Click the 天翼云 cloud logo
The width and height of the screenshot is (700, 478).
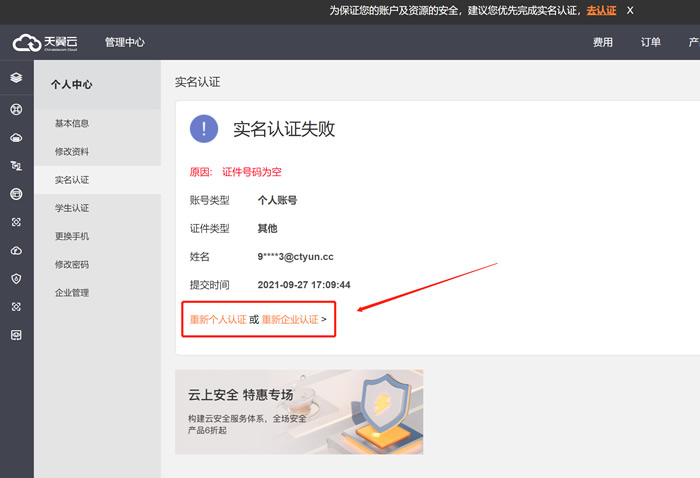point(45,42)
